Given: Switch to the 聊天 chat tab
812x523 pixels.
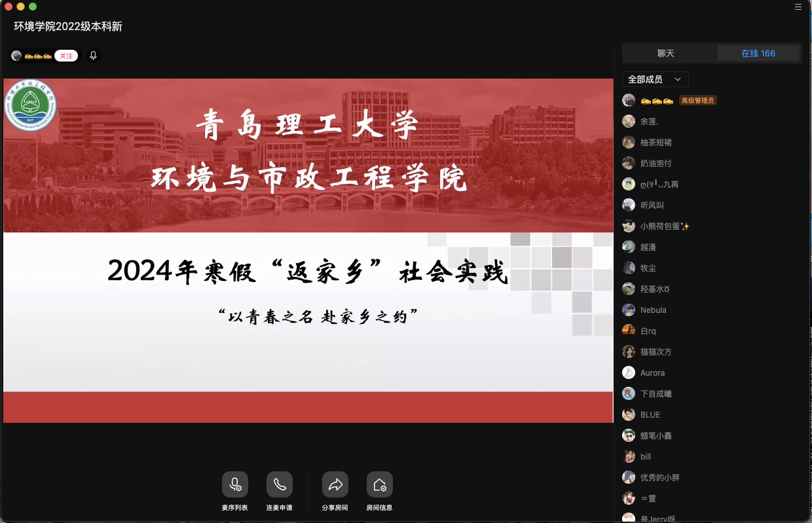Looking at the screenshot, I should tap(666, 54).
